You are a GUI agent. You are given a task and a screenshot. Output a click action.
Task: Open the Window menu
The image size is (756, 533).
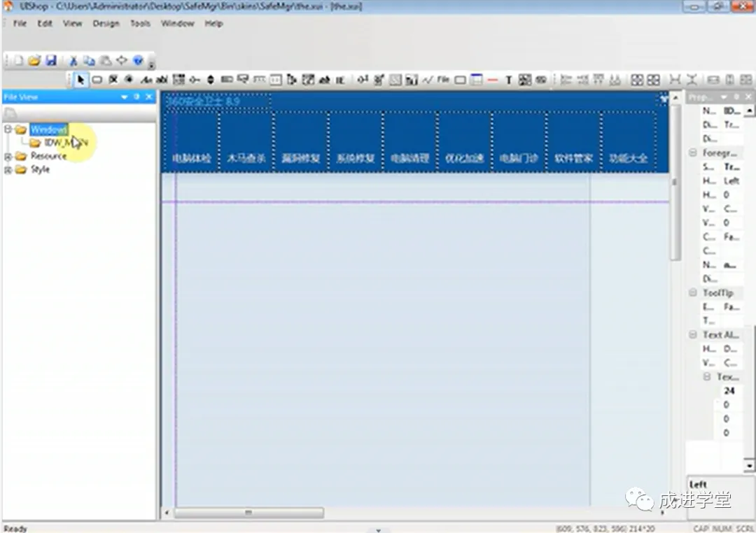pyautogui.click(x=177, y=23)
